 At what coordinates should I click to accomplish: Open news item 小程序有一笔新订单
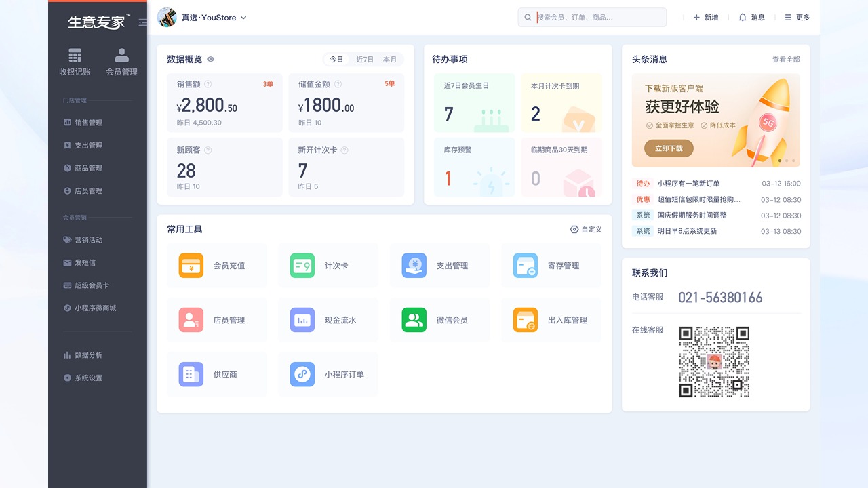716,184
